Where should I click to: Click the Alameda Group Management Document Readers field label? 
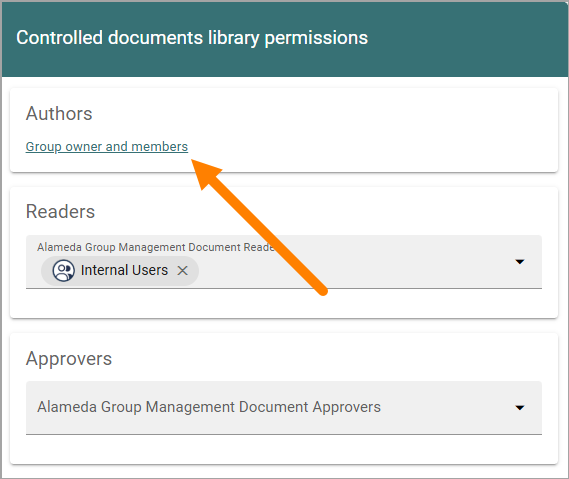click(x=156, y=247)
